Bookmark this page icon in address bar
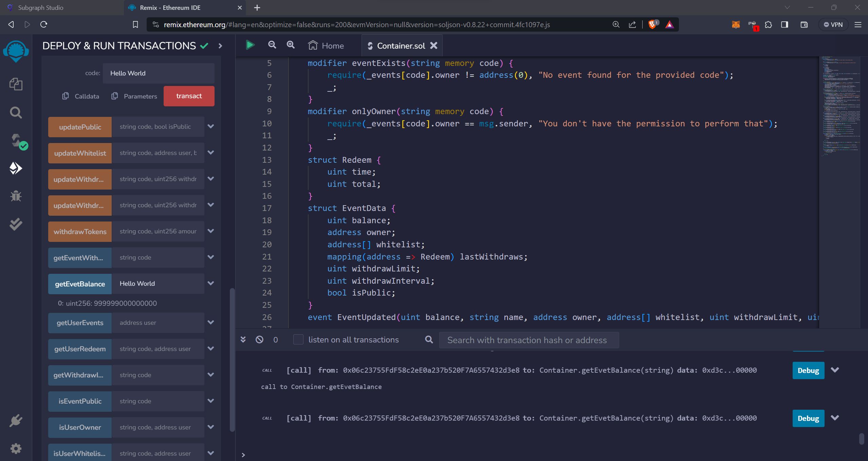Screen dimensions: 868x461 click(135, 24)
